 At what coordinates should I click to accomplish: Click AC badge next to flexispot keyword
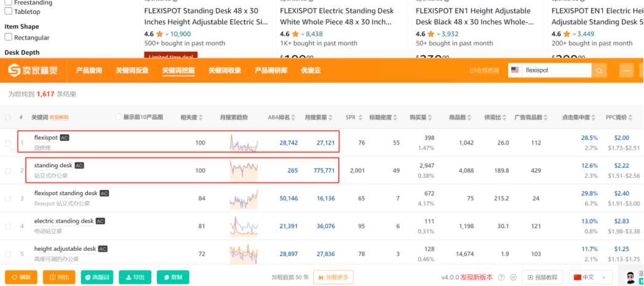65,138
